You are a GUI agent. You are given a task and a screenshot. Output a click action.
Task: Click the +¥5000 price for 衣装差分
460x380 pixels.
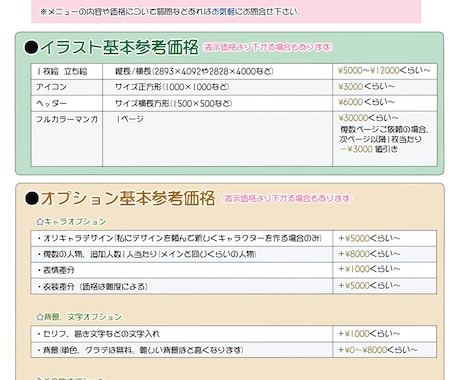tap(369, 285)
